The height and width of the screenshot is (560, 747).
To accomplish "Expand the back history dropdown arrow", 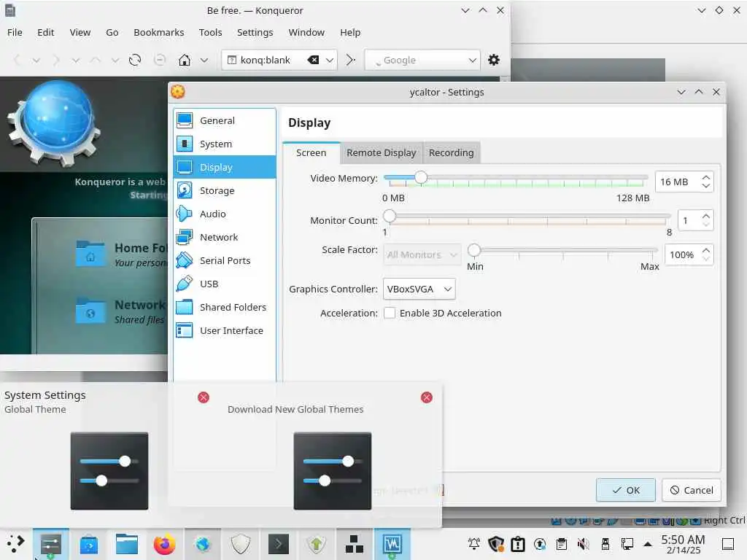I will pyautogui.click(x=36, y=60).
